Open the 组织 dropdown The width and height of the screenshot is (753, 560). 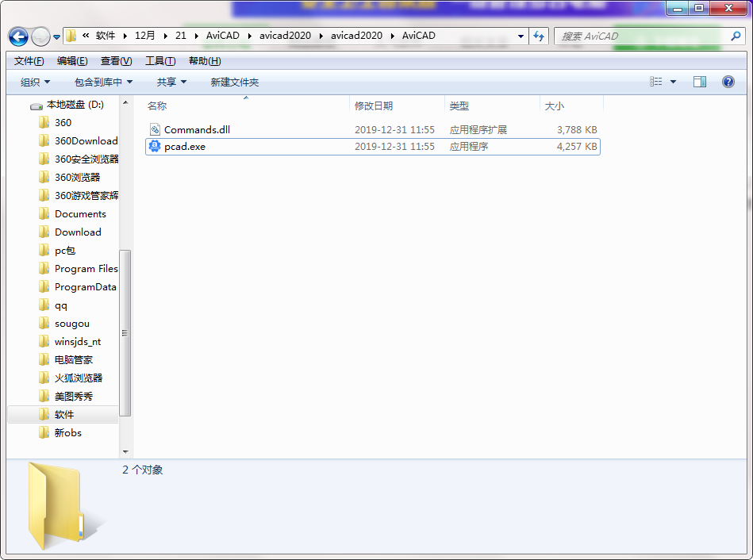click(35, 82)
